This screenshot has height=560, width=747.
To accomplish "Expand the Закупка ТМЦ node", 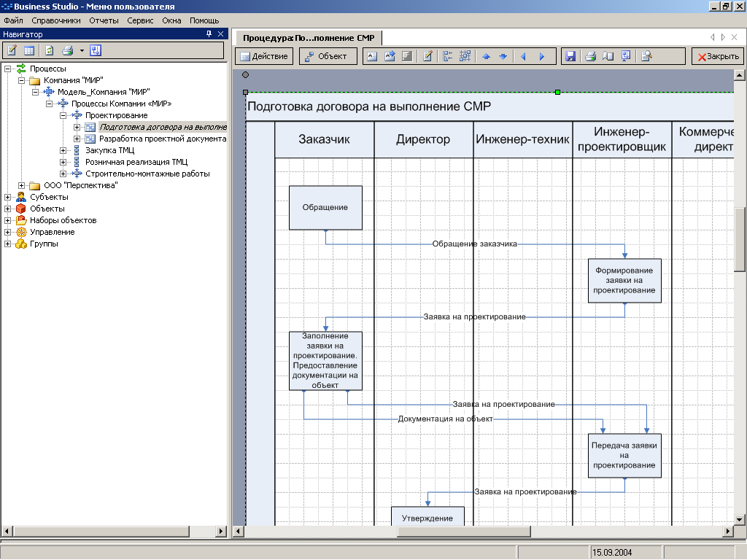I will tap(63, 150).
